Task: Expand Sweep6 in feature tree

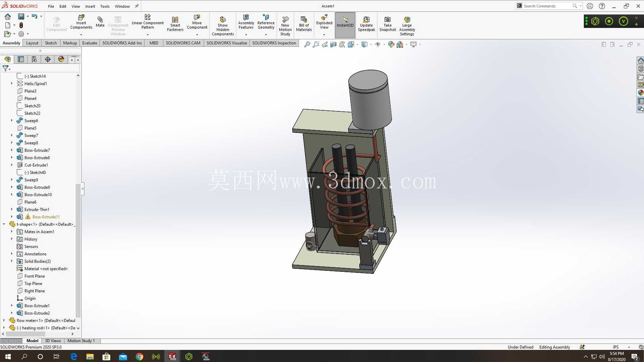Action: pos(12,120)
